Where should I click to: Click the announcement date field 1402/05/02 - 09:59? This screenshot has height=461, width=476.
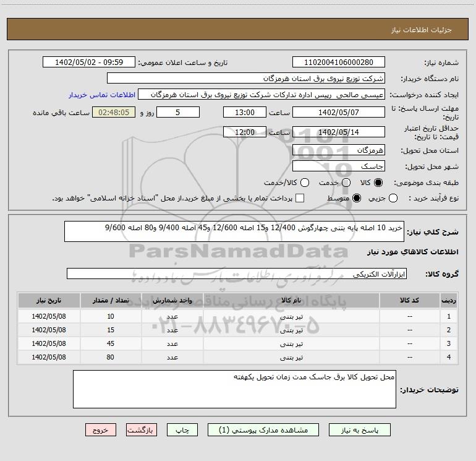(x=89, y=62)
